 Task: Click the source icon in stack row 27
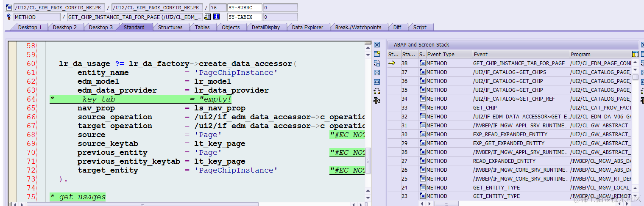pos(423,161)
